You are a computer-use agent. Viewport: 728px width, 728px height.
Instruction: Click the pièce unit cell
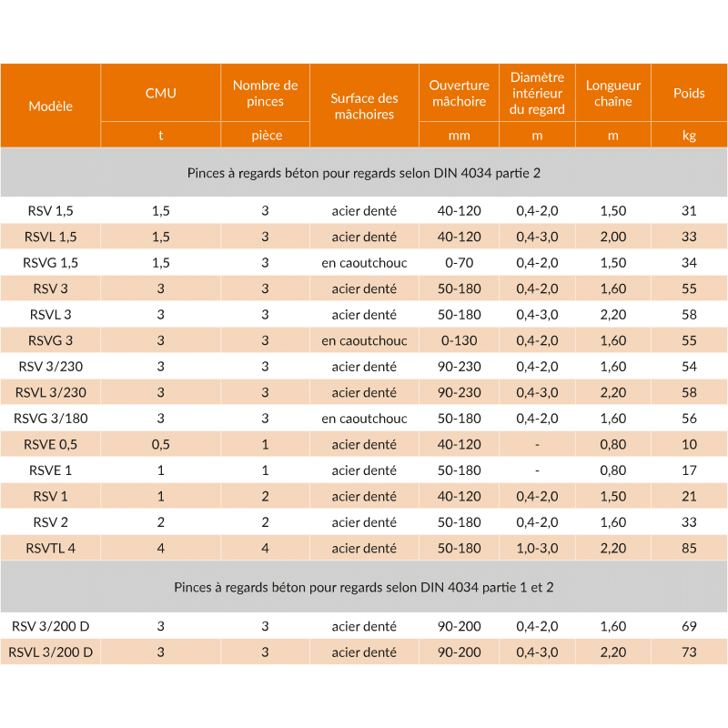265,136
